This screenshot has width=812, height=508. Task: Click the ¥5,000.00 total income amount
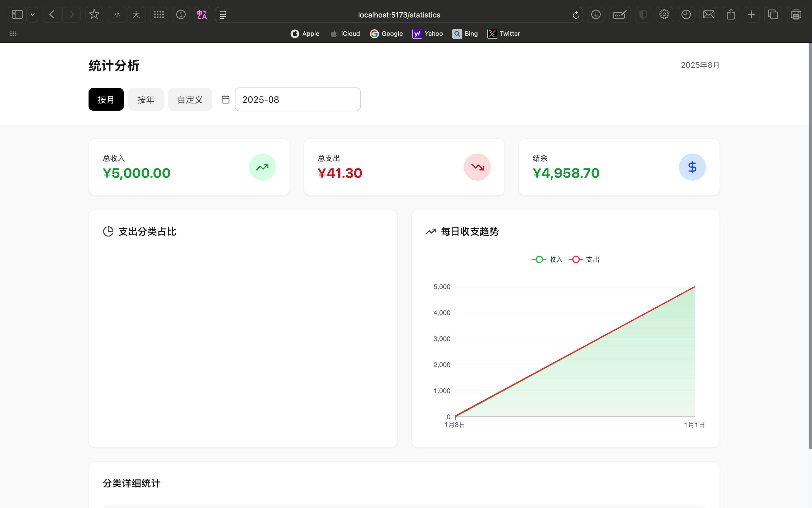pyautogui.click(x=136, y=173)
